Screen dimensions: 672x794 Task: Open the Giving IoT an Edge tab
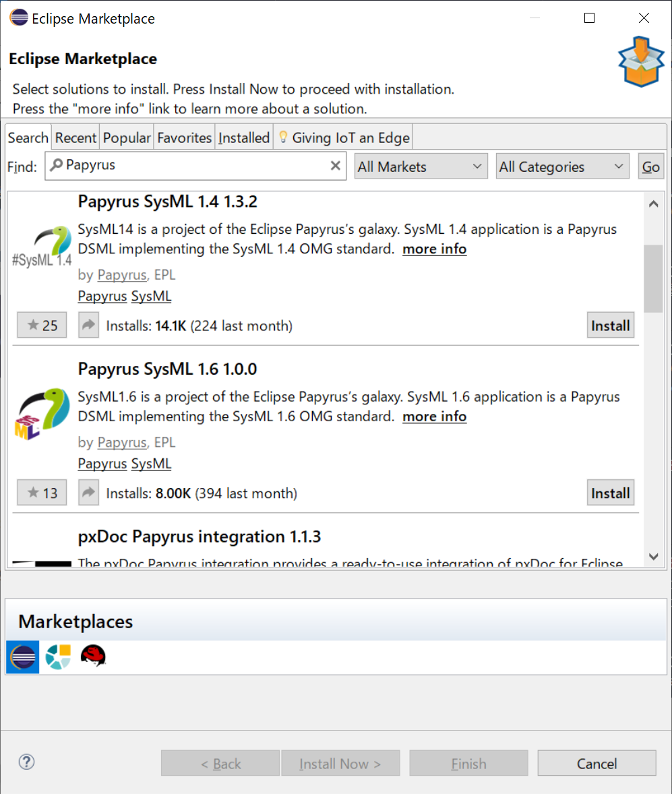(343, 138)
